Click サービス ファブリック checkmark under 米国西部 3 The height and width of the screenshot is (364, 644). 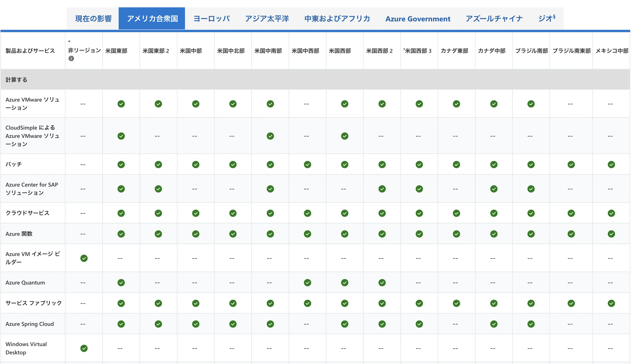[419, 303]
